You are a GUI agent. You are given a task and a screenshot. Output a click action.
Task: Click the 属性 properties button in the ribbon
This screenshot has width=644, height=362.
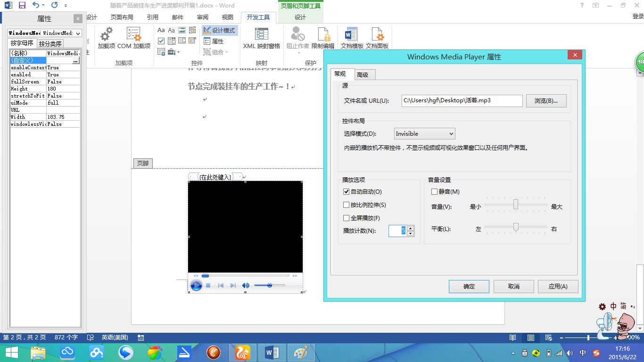click(x=214, y=41)
